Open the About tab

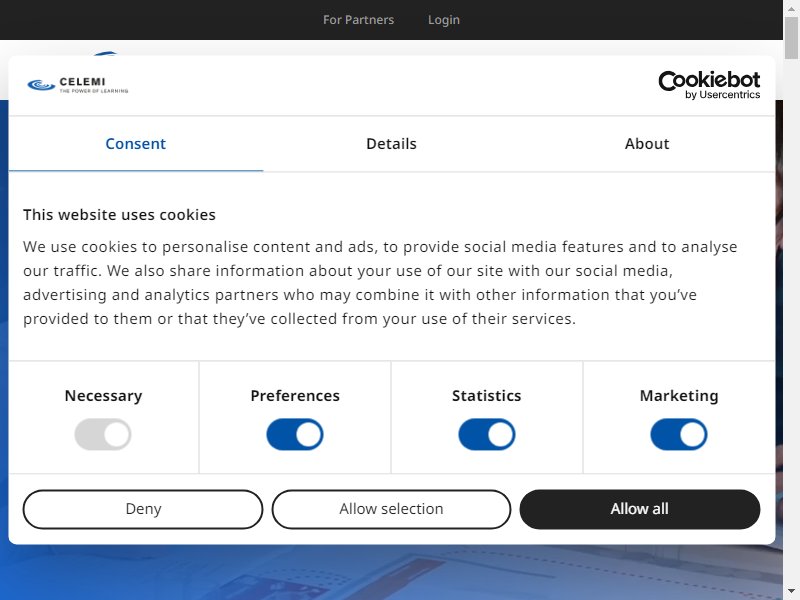[647, 144]
